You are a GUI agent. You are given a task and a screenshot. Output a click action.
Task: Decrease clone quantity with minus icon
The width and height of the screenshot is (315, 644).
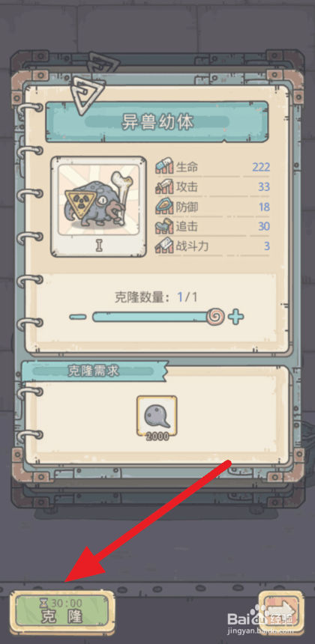78,317
